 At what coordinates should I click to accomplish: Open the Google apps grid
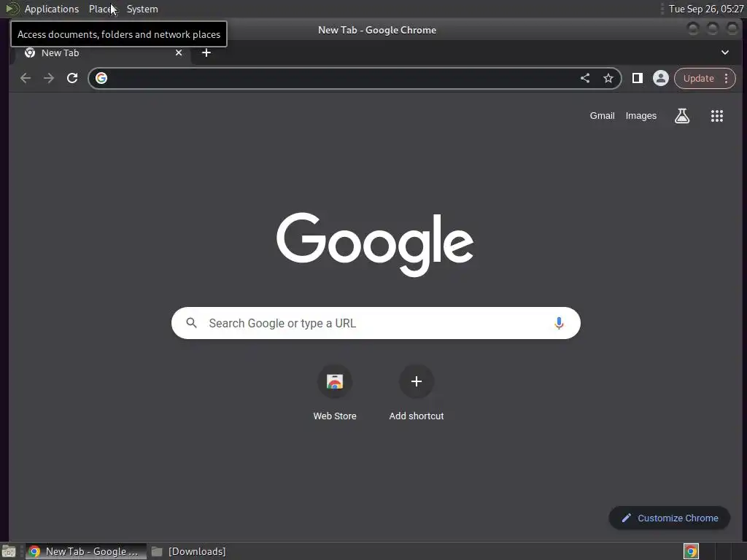pos(717,116)
